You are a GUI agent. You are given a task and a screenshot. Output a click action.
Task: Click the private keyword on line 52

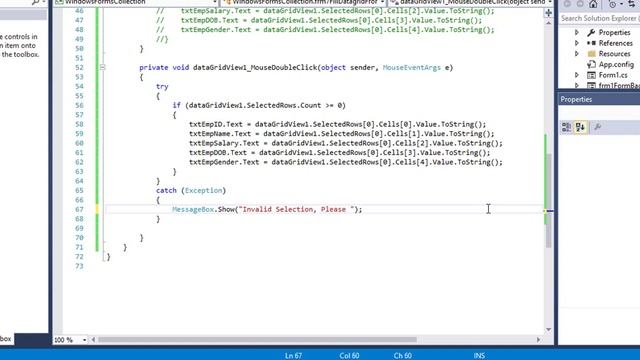click(153, 68)
